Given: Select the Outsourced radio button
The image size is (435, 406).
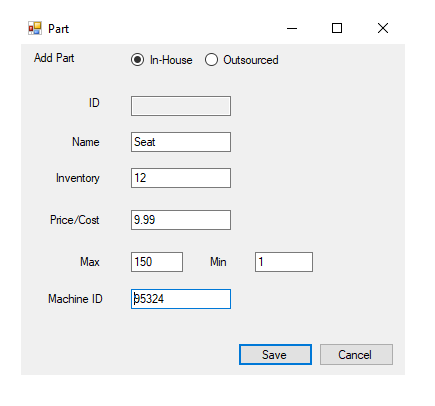Looking at the screenshot, I should [x=242, y=60].
